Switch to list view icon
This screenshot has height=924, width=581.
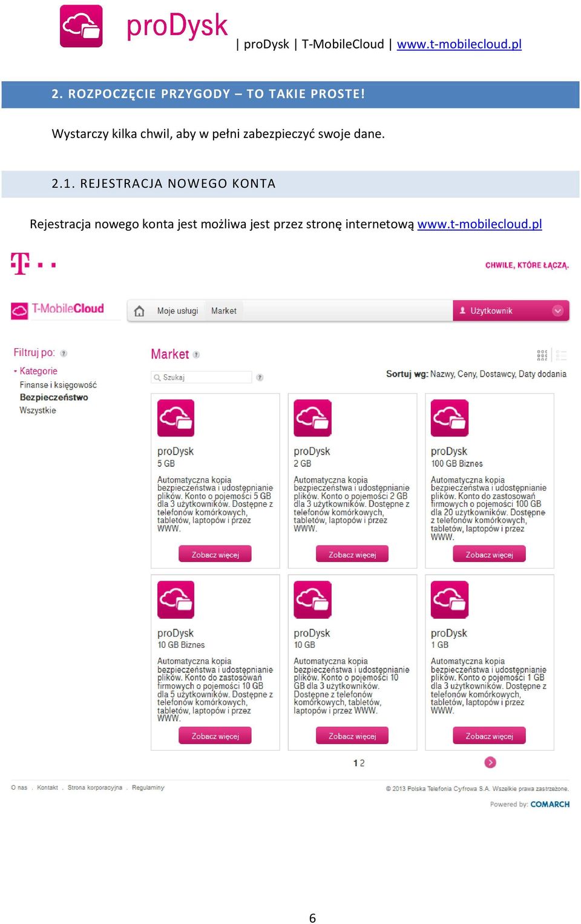(x=561, y=355)
